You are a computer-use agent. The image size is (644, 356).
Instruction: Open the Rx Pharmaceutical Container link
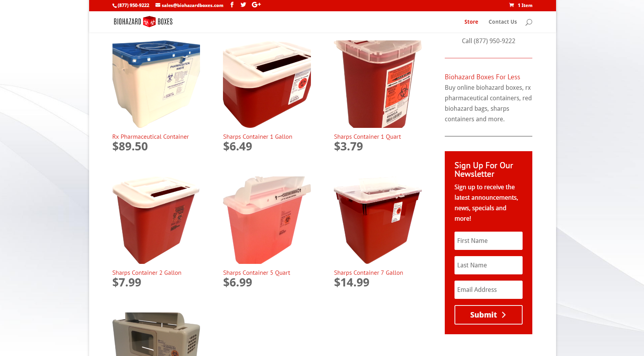coord(151,137)
